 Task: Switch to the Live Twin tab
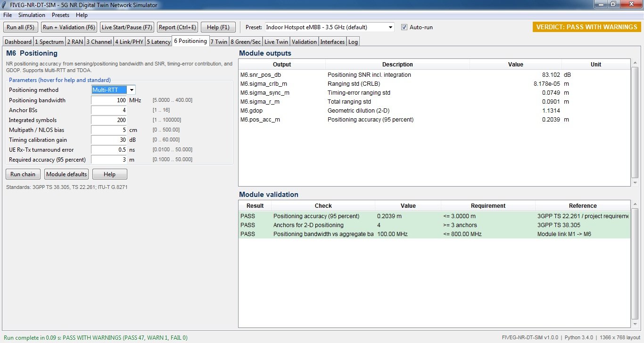tap(276, 42)
